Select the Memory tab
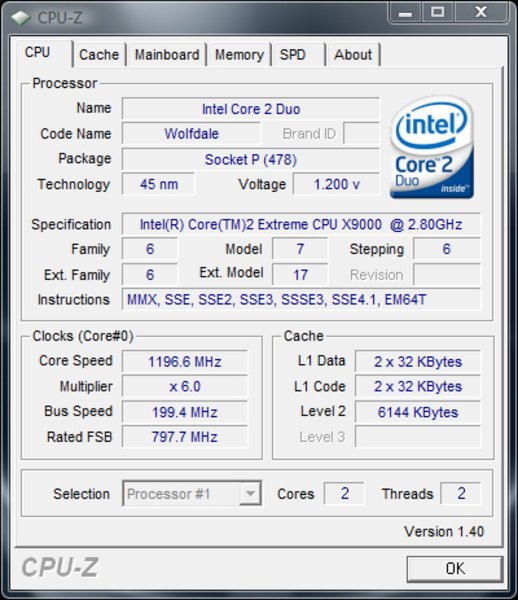The image size is (518, 600). [239, 55]
